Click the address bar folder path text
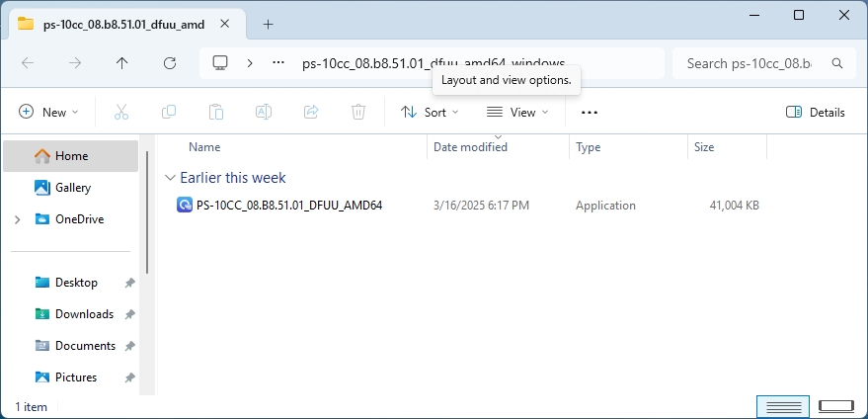The height and width of the screenshot is (419, 868). click(434, 63)
